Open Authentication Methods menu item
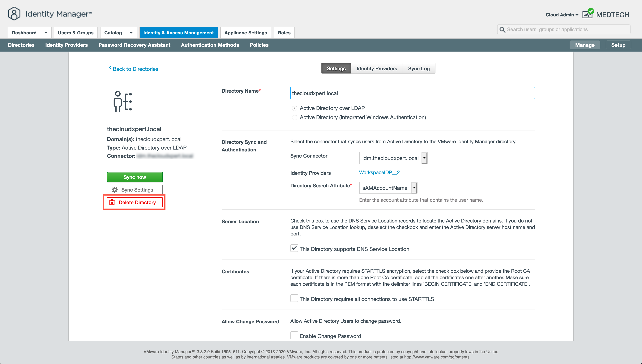 click(x=210, y=45)
